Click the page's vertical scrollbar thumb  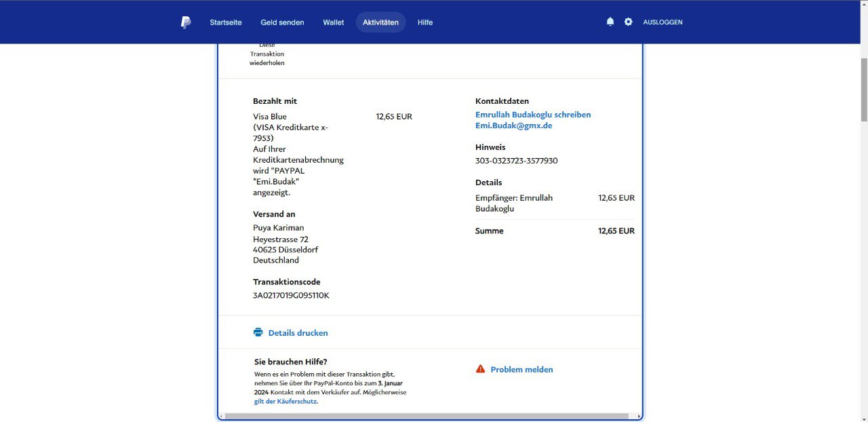(863, 88)
